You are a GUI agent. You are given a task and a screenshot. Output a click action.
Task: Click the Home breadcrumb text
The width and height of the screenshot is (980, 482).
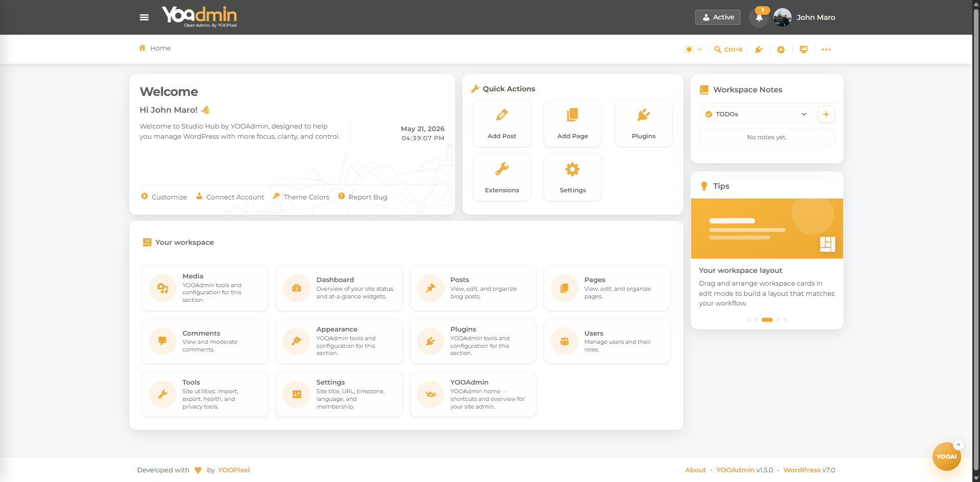point(160,48)
